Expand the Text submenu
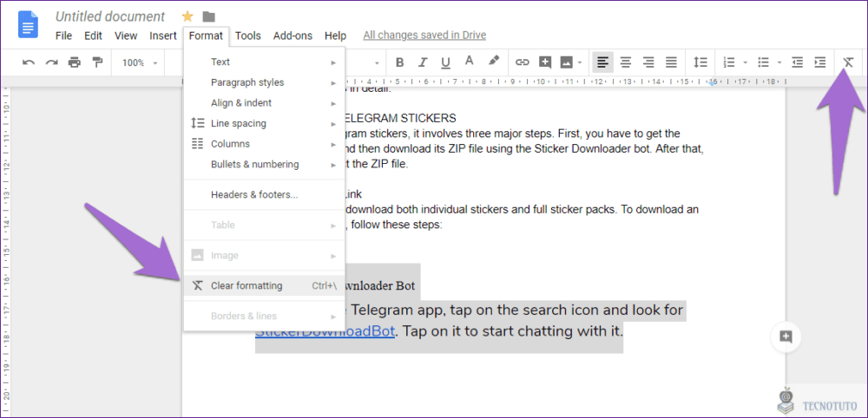Viewport: 868px width, 418px height. [x=264, y=62]
